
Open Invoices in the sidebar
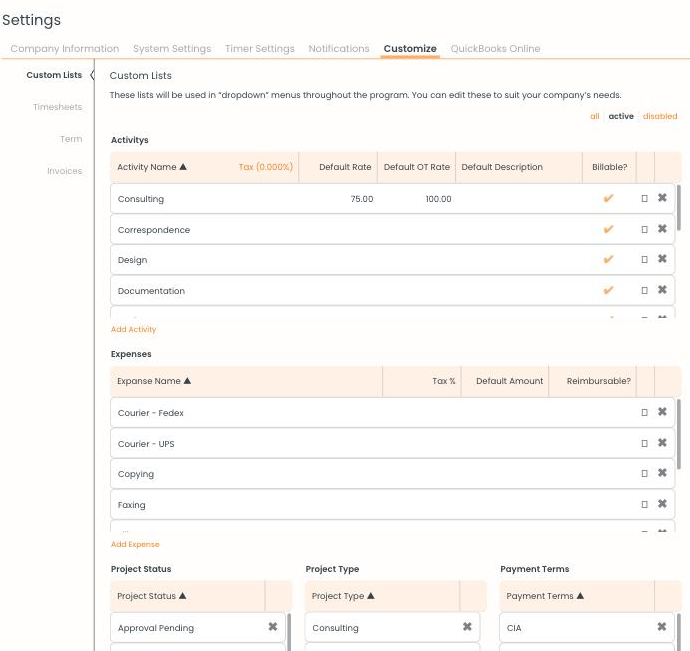(65, 171)
